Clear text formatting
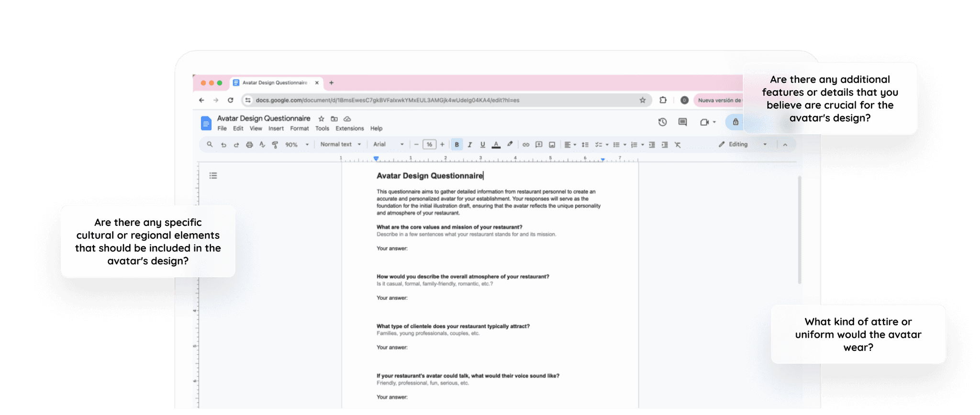The height and width of the screenshot is (415, 980). (x=678, y=145)
